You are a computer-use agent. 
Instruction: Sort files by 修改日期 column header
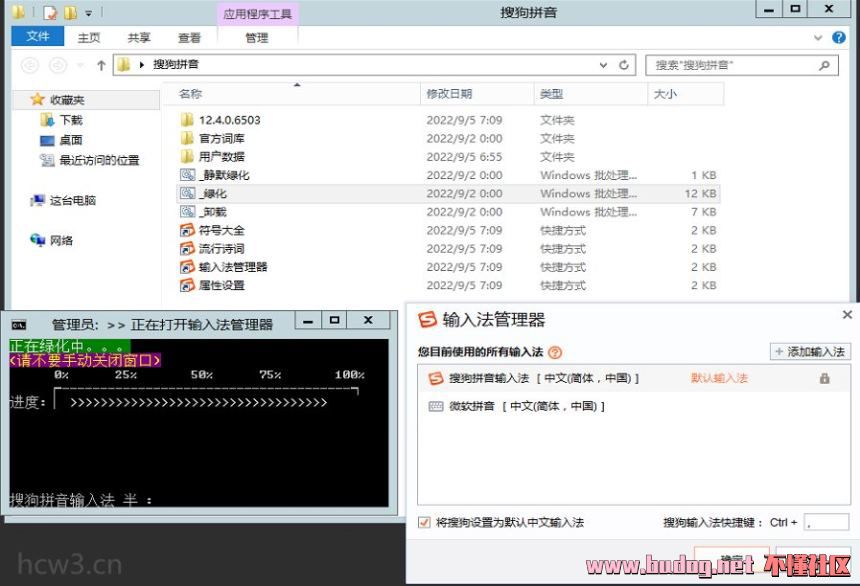449,94
